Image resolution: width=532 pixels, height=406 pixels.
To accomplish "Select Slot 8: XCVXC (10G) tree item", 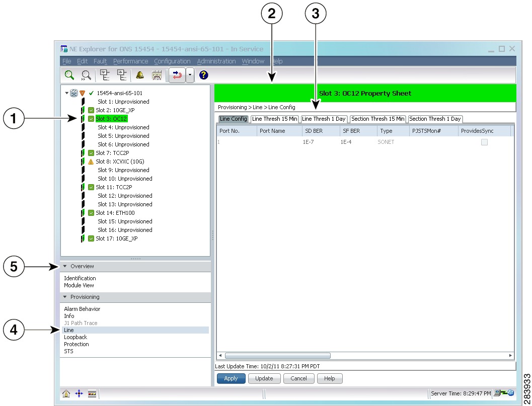I will (120, 161).
